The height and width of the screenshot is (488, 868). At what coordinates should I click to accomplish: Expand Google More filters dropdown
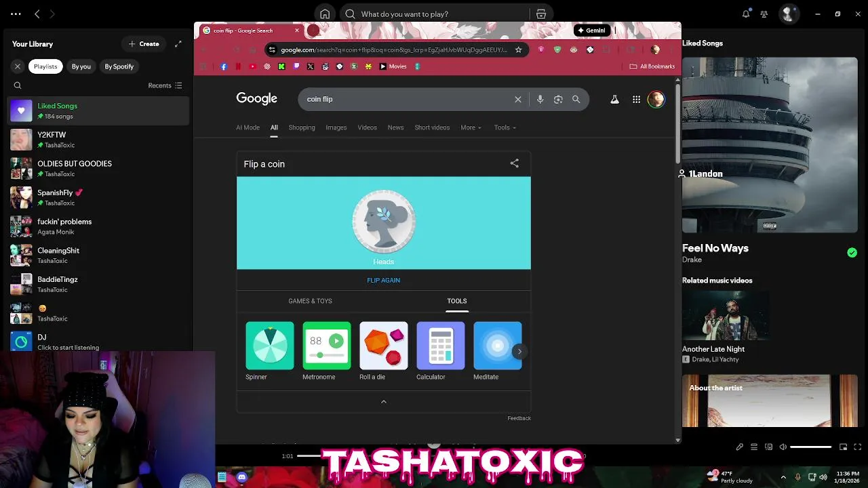point(471,127)
